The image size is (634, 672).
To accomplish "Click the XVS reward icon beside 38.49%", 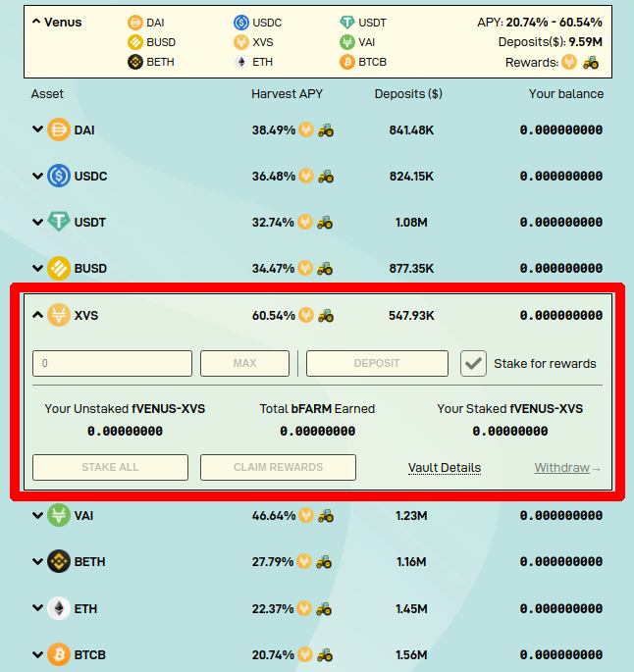I will [306, 129].
